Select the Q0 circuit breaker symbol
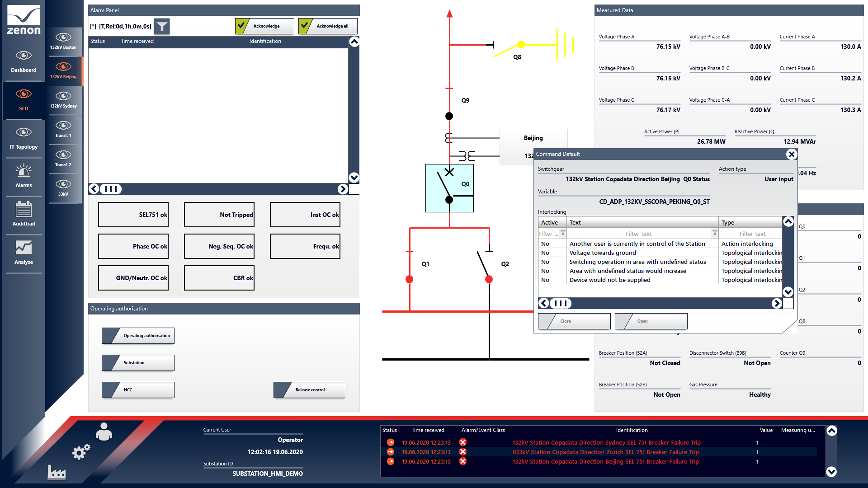868x488 pixels. (x=449, y=188)
